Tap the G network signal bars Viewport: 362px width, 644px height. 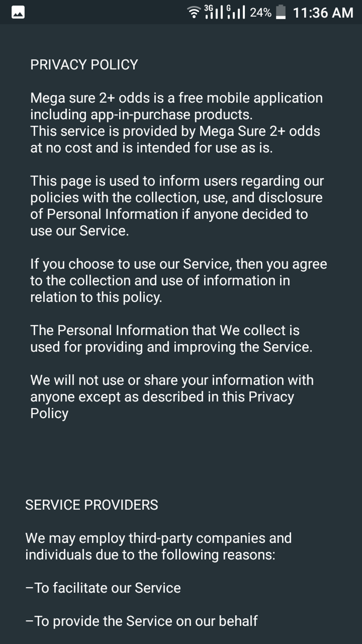coord(236,12)
